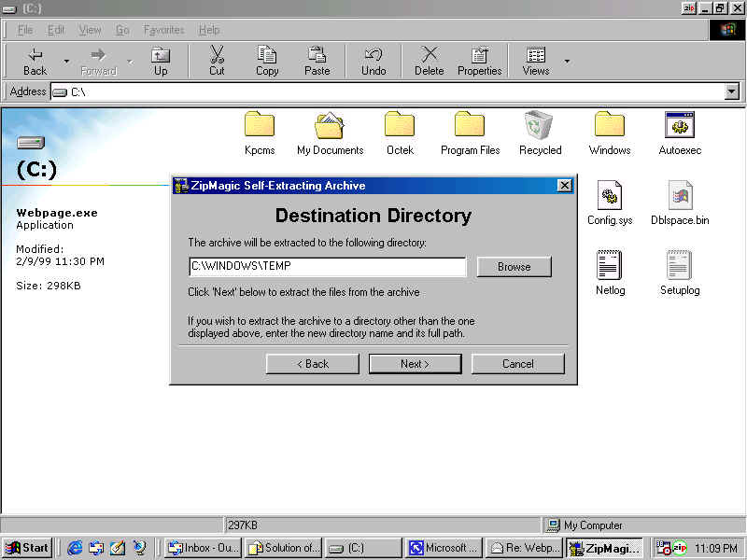Open the Go menu
The height and width of the screenshot is (560, 747).
point(122,30)
